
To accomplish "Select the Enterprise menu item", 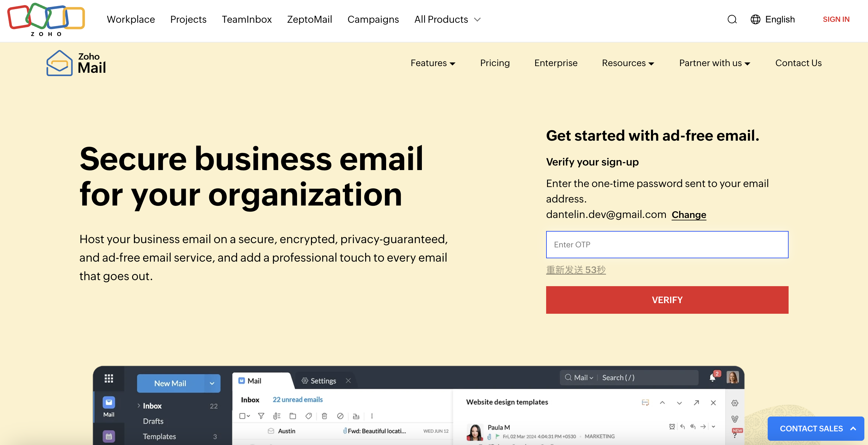I will (556, 63).
